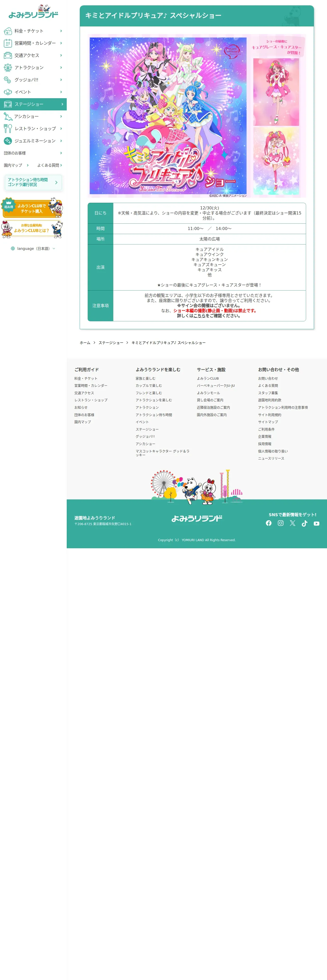The image size is (327, 980).
Task: Open ジュエルミネーション in sidebar menu
Action: pos(33,141)
